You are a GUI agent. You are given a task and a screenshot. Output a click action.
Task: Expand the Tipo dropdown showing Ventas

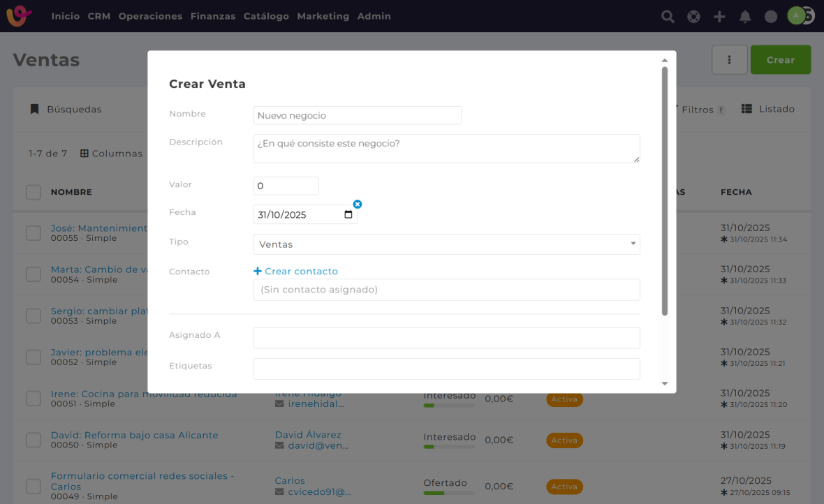tap(446, 244)
